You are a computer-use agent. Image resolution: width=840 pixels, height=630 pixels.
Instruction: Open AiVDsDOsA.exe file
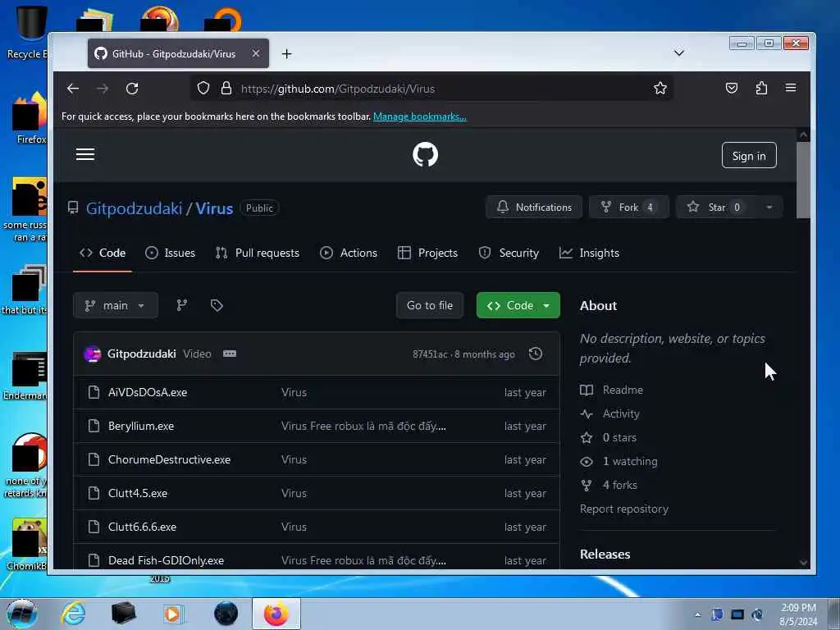[x=148, y=392]
